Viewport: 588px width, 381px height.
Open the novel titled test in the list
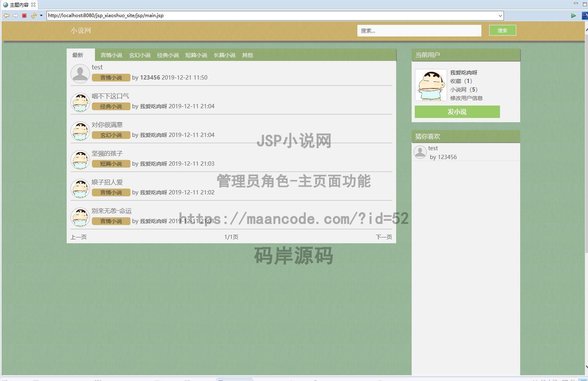tap(97, 67)
